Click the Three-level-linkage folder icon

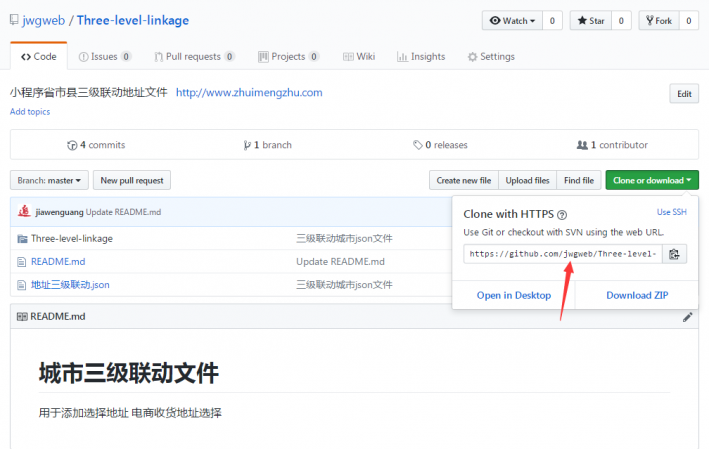[x=22, y=239]
